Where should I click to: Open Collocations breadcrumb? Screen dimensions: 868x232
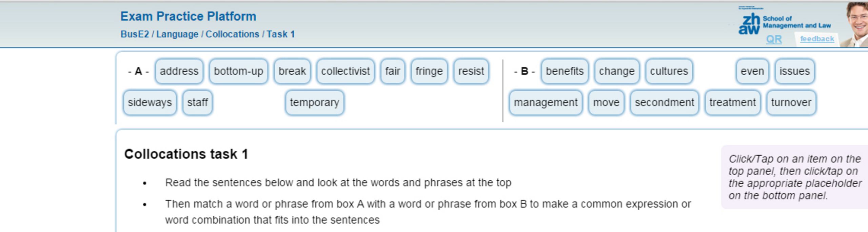(232, 34)
